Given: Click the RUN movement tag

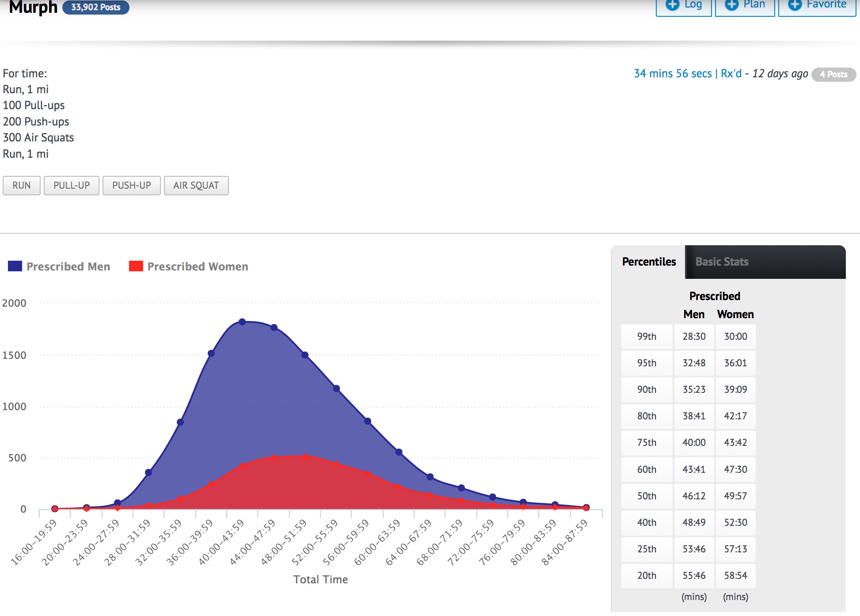Looking at the screenshot, I should 22,186.
